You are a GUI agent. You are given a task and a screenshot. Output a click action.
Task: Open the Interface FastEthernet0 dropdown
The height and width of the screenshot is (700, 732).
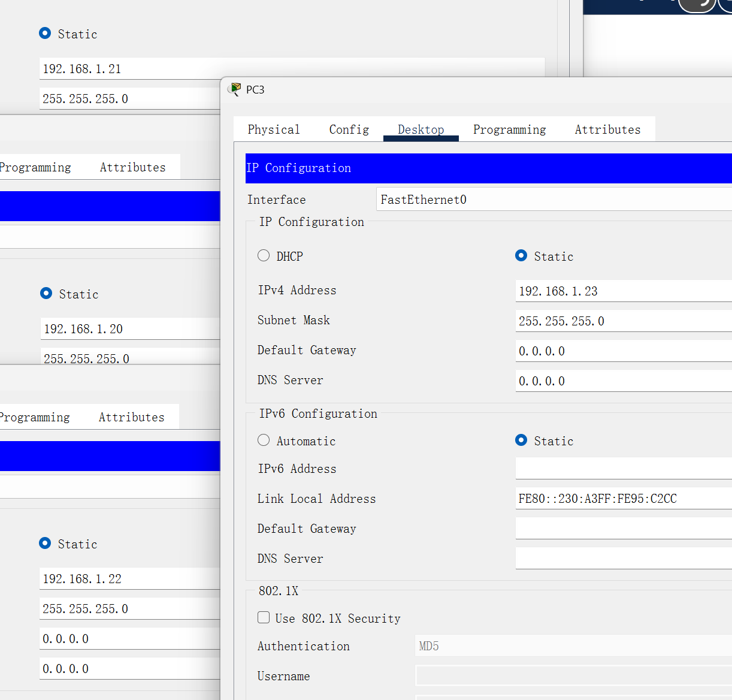coord(554,200)
